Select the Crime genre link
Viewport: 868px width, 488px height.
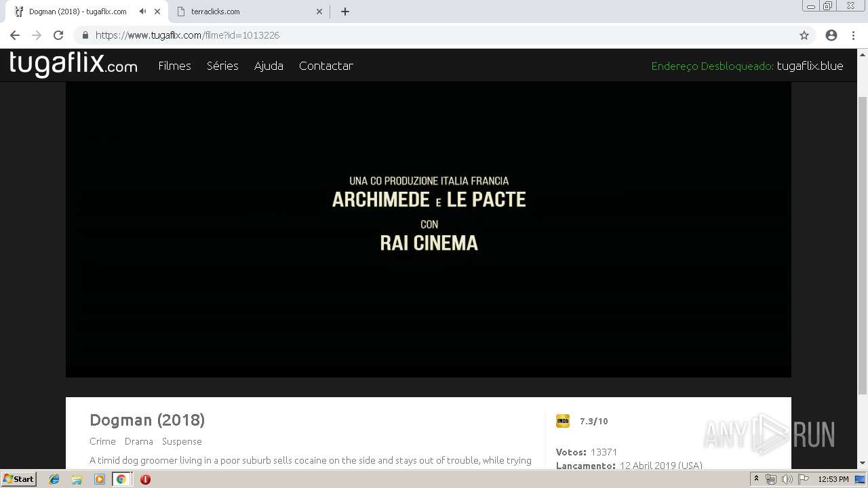click(102, 441)
